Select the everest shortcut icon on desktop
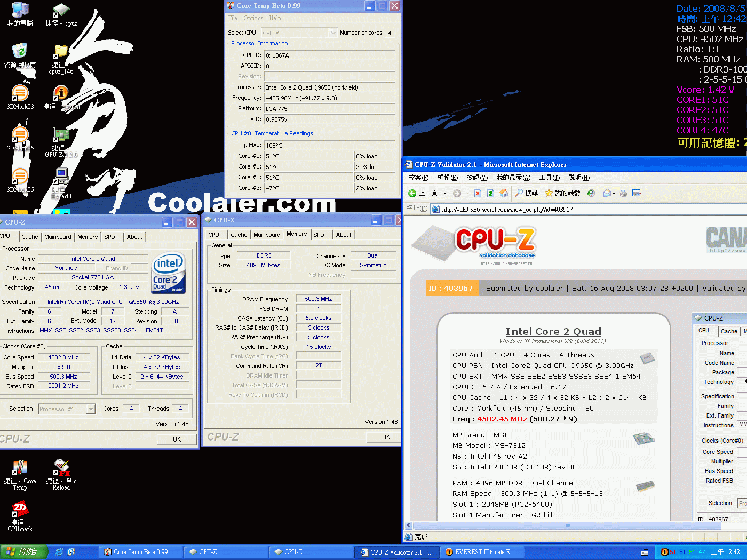747x560 pixels. [61, 97]
